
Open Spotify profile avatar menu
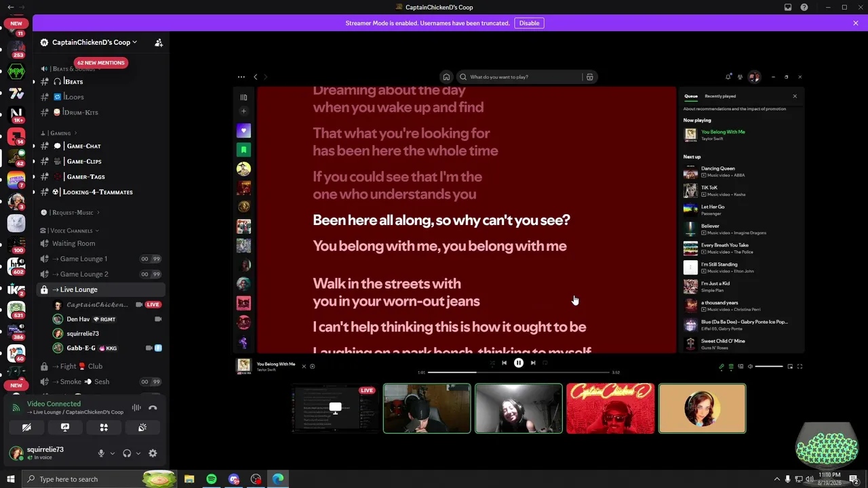pyautogui.click(x=754, y=77)
